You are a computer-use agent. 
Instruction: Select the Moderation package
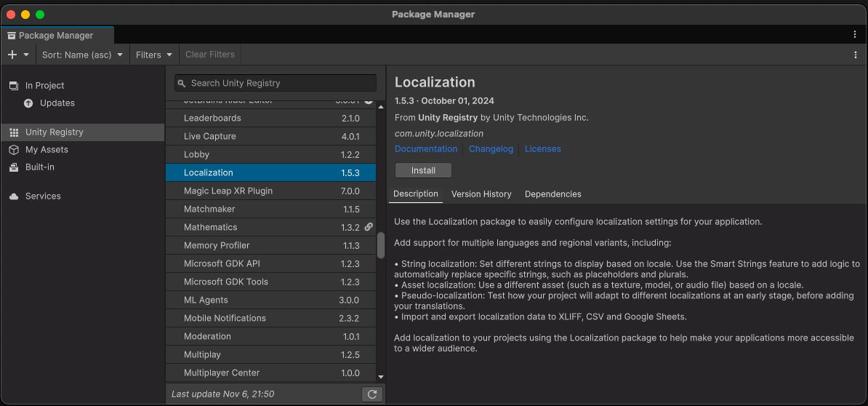pyautogui.click(x=270, y=336)
